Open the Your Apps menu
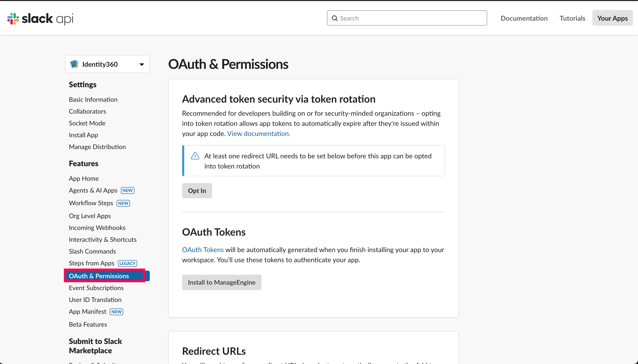This screenshot has width=638, height=364. (x=612, y=18)
